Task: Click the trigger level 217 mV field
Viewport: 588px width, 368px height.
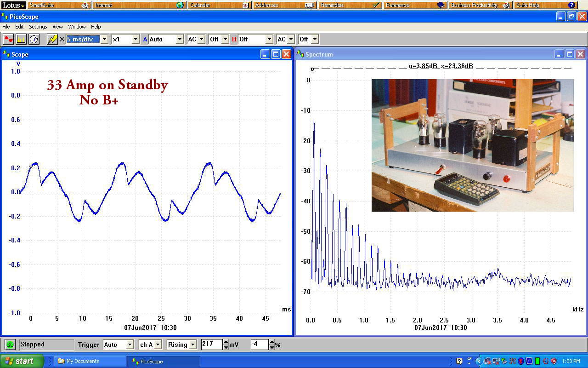Action: [212, 345]
